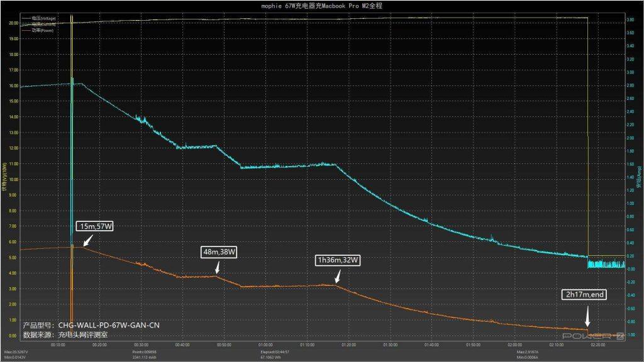Click the vertical Amp axis title
This screenshot has width=644, height=362.
point(639,177)
